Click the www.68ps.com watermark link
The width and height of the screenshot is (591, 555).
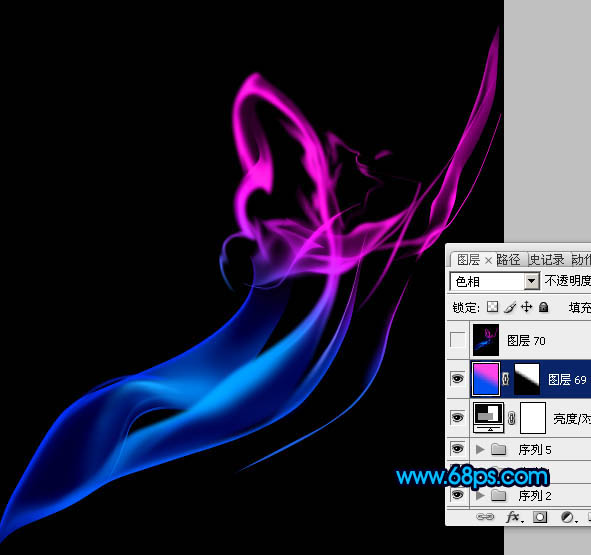pyautogui.click(x=473, y=477)
